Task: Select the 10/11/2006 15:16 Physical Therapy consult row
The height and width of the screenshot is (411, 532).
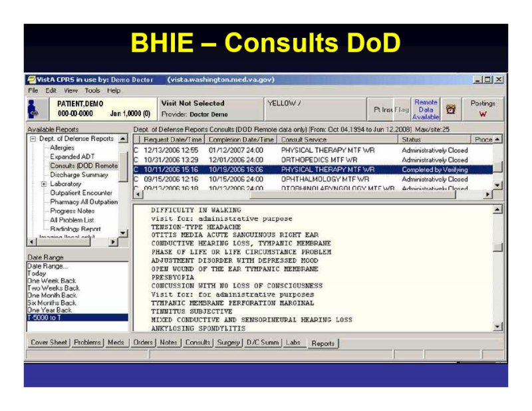Action: tap(313, 170)
